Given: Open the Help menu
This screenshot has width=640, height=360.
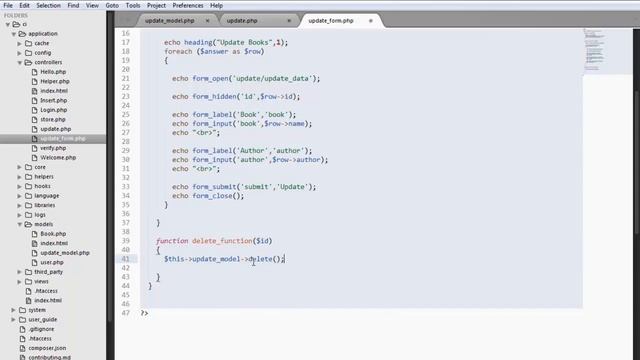Looking at the screenshot, I should click(216, 5).
